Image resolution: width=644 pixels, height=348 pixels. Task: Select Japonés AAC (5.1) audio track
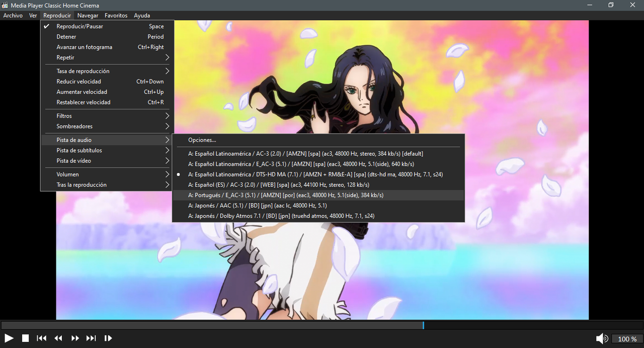coord(318,205)
